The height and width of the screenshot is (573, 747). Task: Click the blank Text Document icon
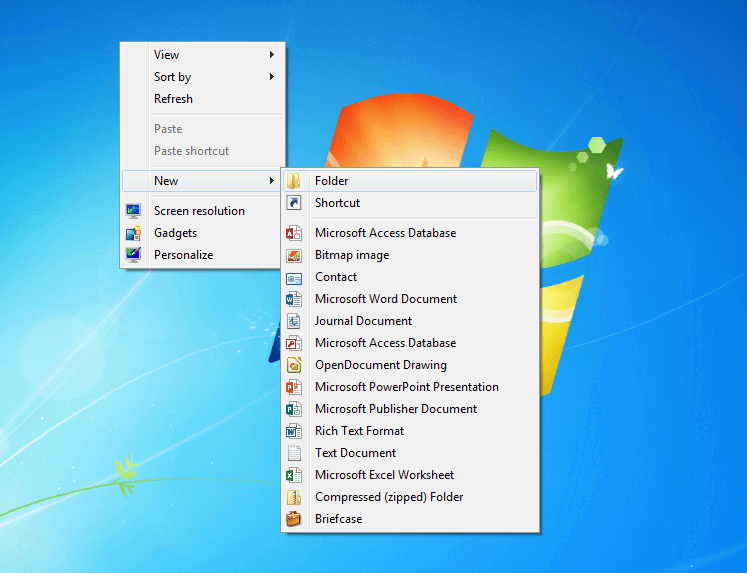[x=294, y=453]
